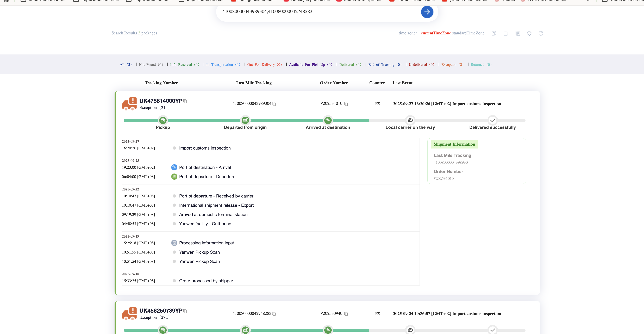Click the refresh results icon
644x334 pixels.
coord(541,33)
